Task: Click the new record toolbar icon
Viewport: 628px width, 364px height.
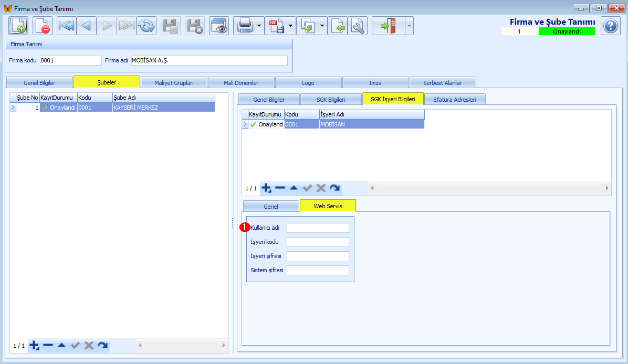Action: [x=18, y=26]
